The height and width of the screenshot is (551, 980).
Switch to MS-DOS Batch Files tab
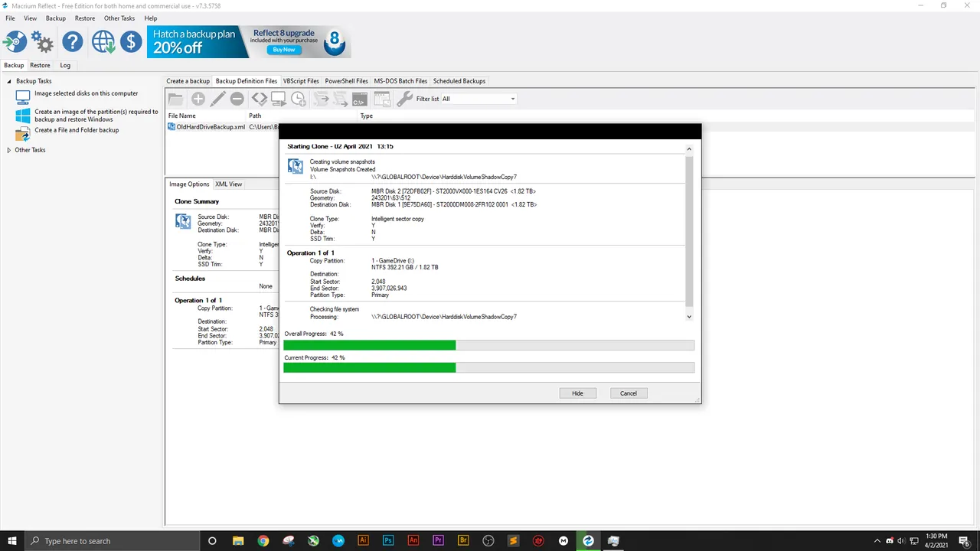point(400,81)
